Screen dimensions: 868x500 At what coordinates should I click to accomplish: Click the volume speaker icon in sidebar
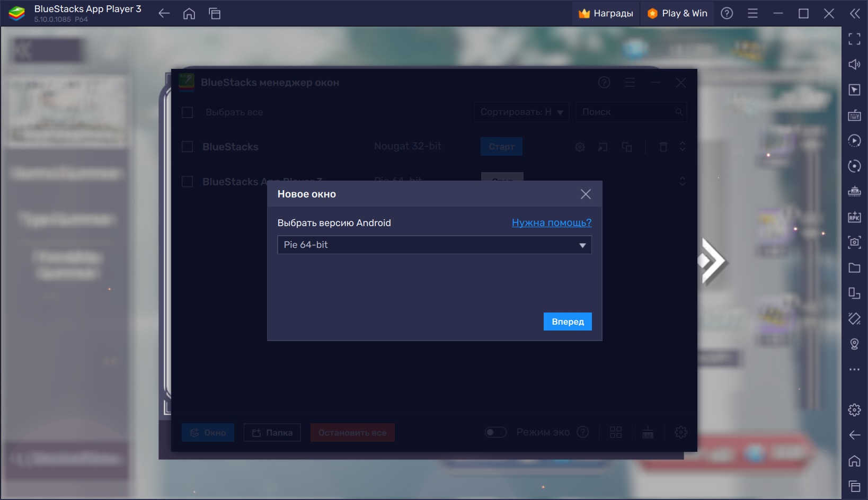(854, 64)
